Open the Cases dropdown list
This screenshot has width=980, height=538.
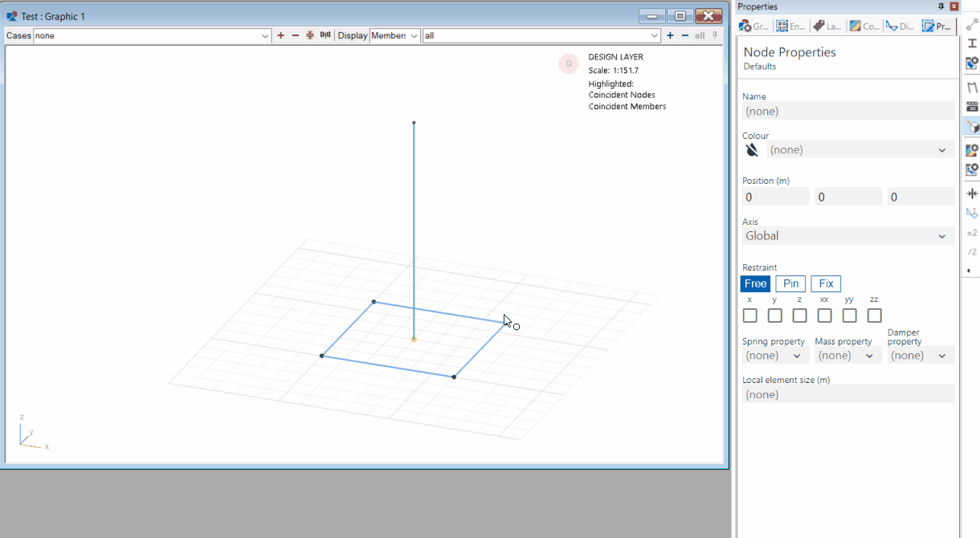(265, 35)
